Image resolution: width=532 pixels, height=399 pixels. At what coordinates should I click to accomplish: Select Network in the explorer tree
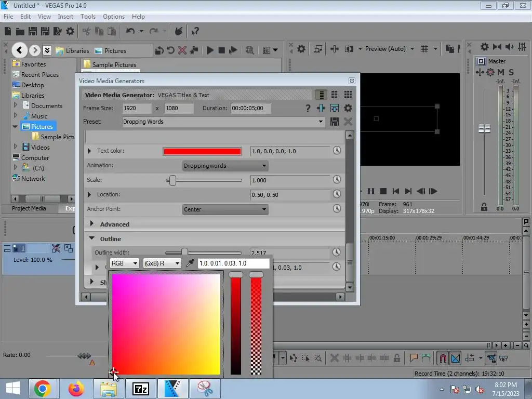(33, 179)
